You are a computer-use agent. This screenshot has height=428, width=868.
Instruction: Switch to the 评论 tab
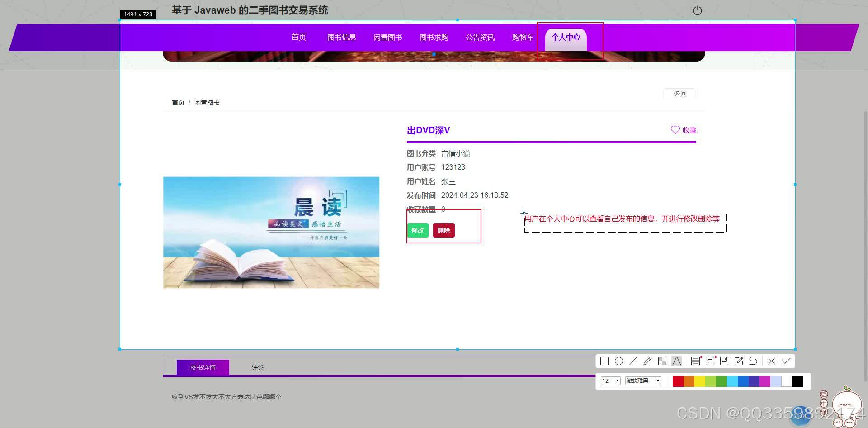[x=258, y=367]
